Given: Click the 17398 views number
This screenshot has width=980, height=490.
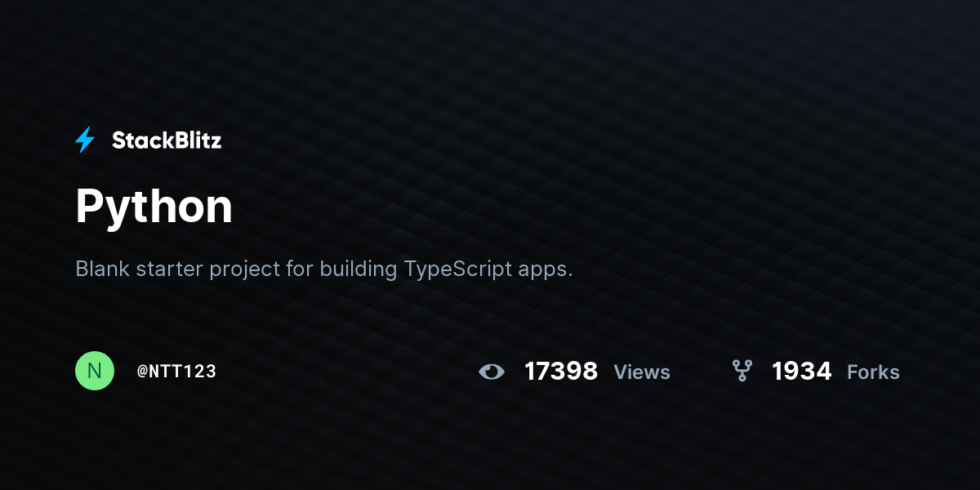Looking at the screenshot, I should click(x=561, y=372).
